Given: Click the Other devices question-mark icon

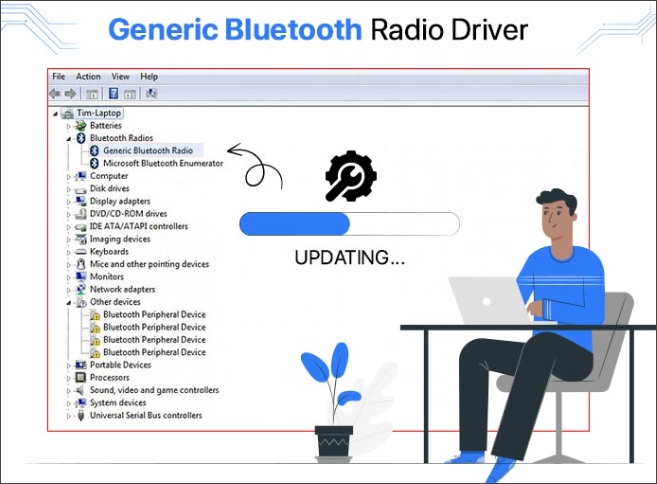Looking at the screenshot, I should 81,303.
